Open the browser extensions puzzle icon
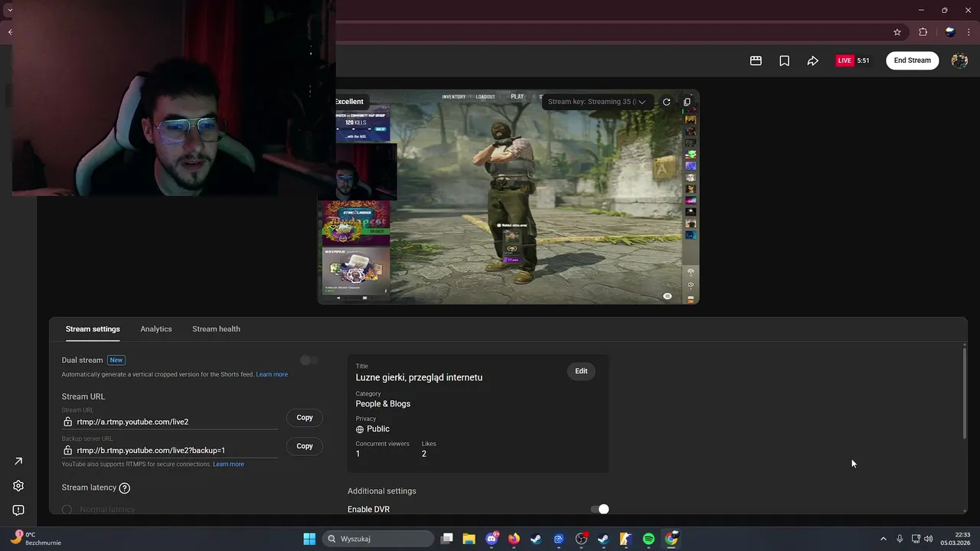This screenshot has width=980, height=551. pyautogui.click(x=923, y=32)
